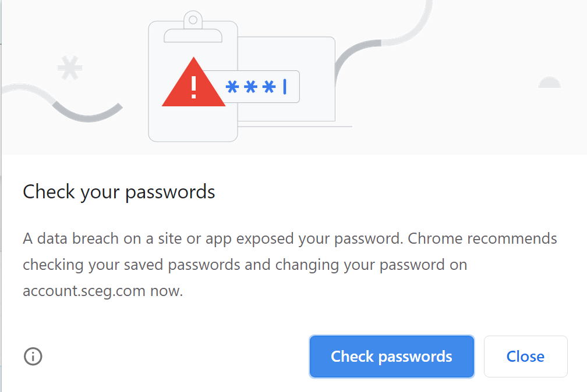
Task: Click the clip at the top of the clipboard
Action: point(193,22)
